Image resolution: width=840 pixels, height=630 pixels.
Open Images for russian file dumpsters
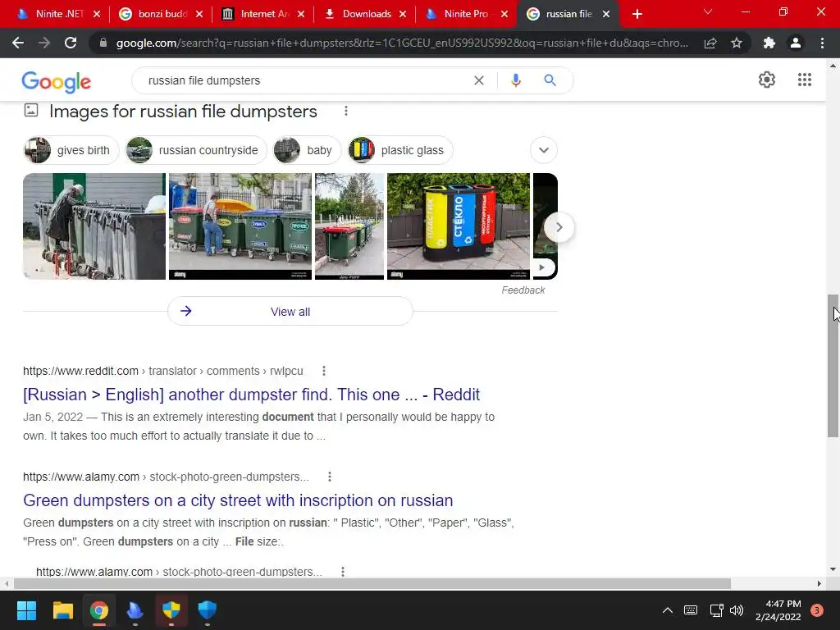(183, 112)
